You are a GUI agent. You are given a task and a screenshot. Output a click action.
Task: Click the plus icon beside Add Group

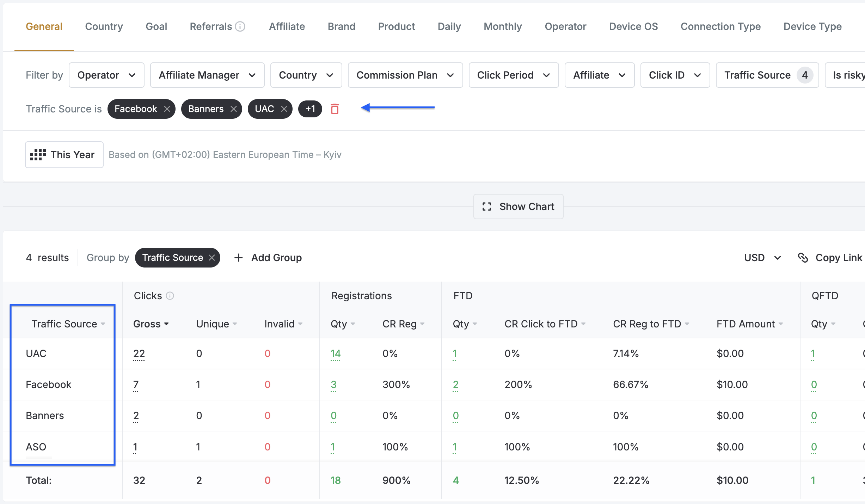[x=238, y=258]
